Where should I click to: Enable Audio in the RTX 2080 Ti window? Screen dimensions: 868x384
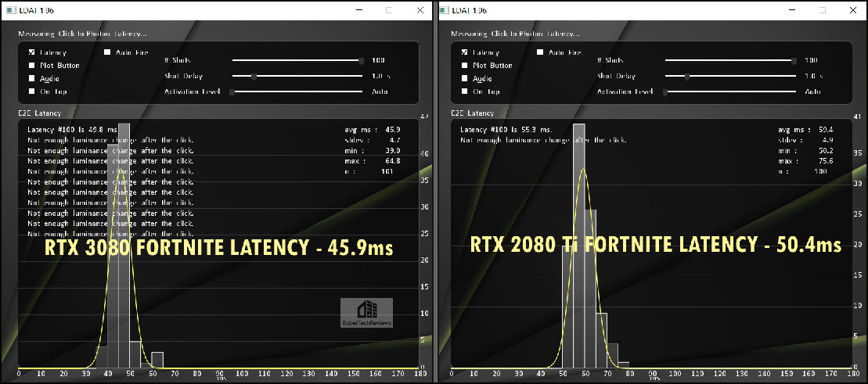tap(464, 78)
